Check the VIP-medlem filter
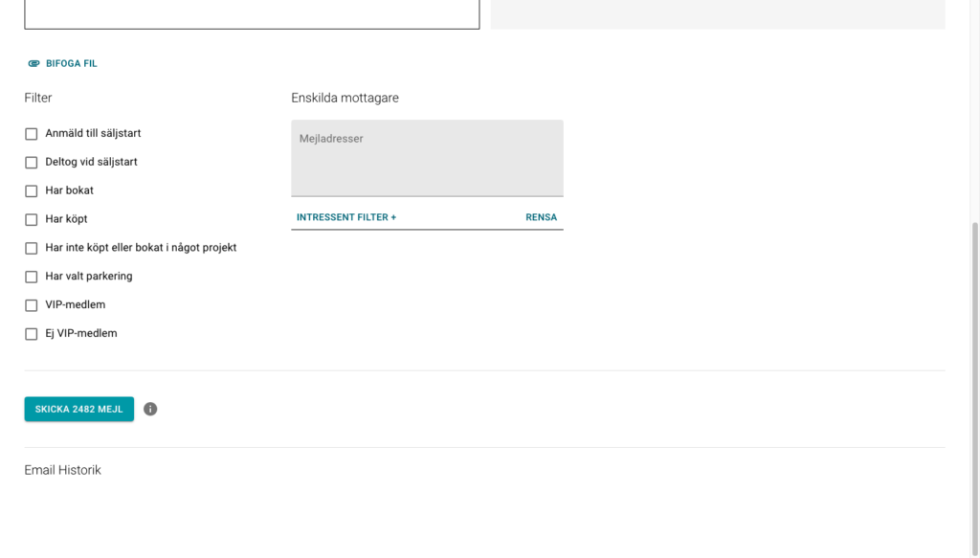The height and width of the screenshot is (558, 980). coord(31,304)
